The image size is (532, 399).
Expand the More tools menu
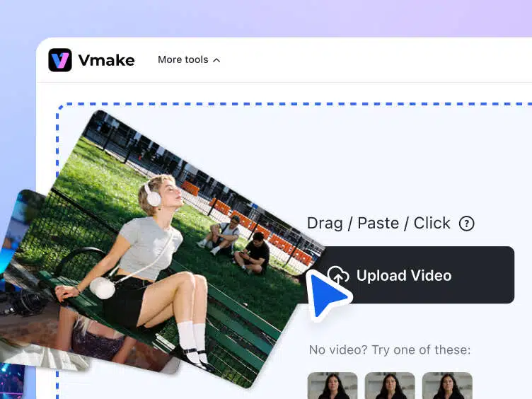(x=189, y=59)
